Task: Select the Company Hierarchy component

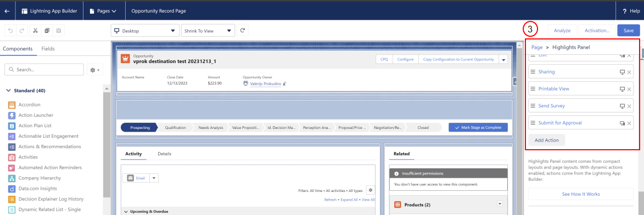Action: (x=34, y=178)
